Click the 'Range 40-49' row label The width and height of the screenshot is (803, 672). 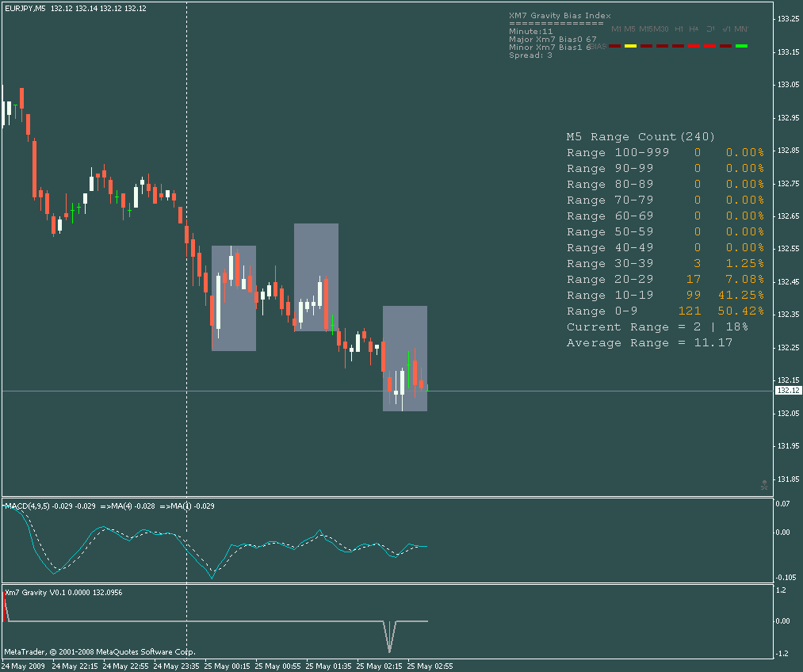pyautogui.click(x=610, y=248)
